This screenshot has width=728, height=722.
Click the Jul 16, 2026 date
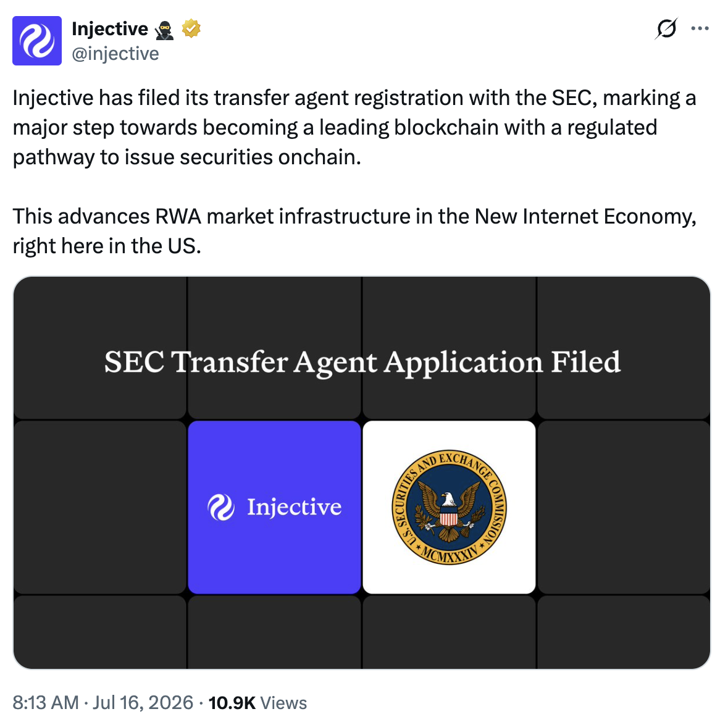[143, 702]
